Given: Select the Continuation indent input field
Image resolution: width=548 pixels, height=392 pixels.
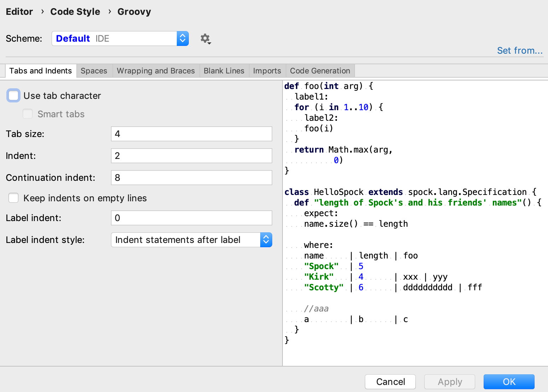Looking at the screenshot, I should [191, 178].
